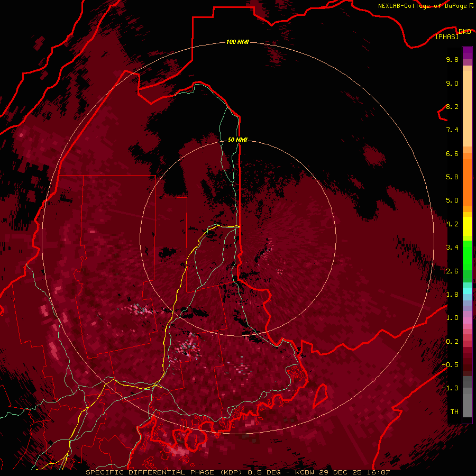Viewport: 476px width, 476px height.
Task: Click the 9.0 legend value
Action: coord(452,83)
